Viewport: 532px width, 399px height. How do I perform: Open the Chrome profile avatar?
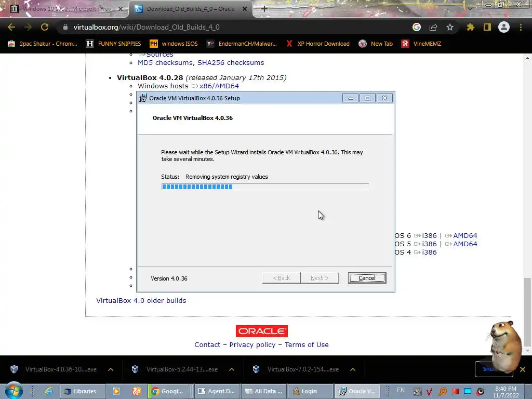(x=504, y=27)
